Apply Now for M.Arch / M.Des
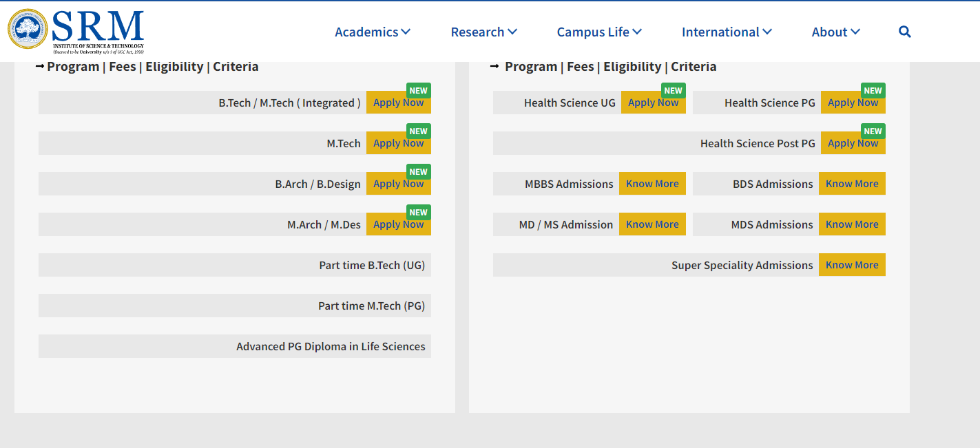The image size is (980, 448). tap(399, 224)
